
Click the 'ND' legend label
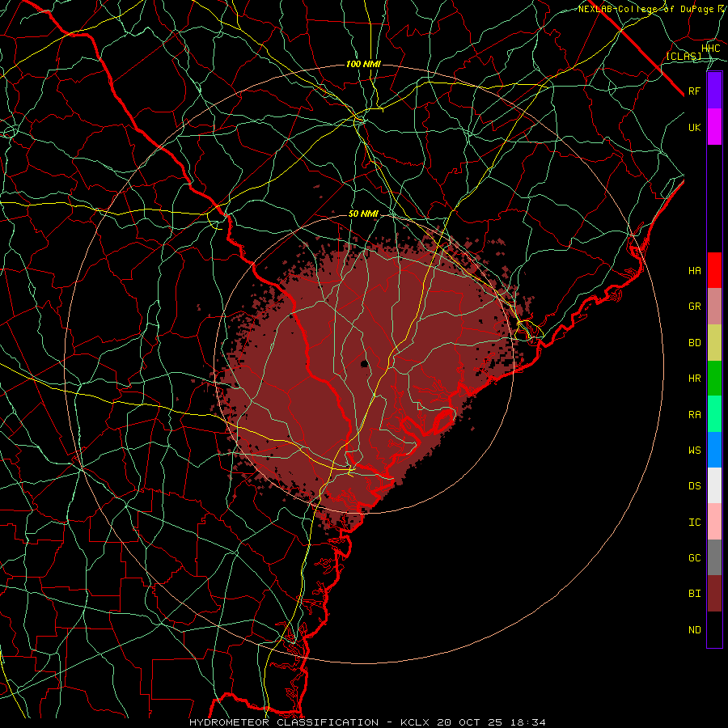tap(695, 630)
